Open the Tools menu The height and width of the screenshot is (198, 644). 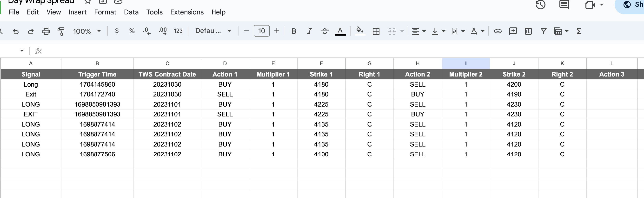click(x=154, y=12)
